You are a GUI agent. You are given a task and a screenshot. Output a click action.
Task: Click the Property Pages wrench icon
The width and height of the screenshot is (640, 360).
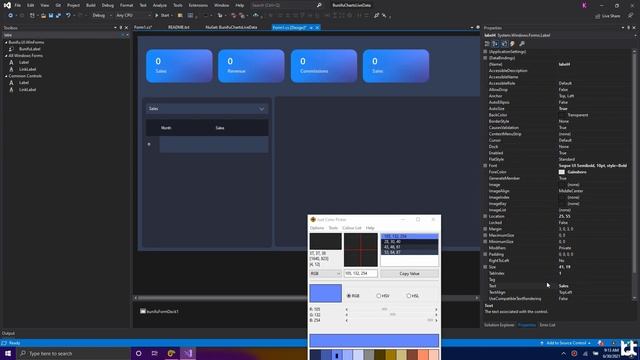(522, 44)
